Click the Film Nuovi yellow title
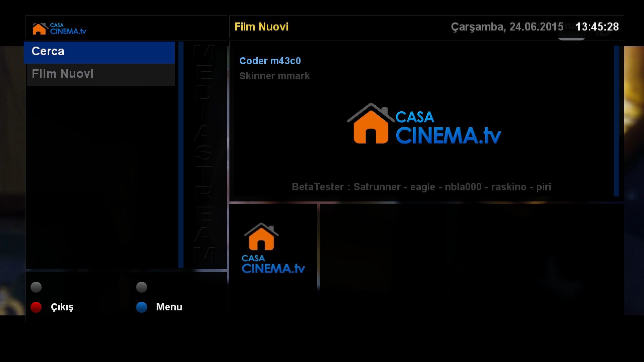Screen dimensions: 644x362 click(261, 27)
